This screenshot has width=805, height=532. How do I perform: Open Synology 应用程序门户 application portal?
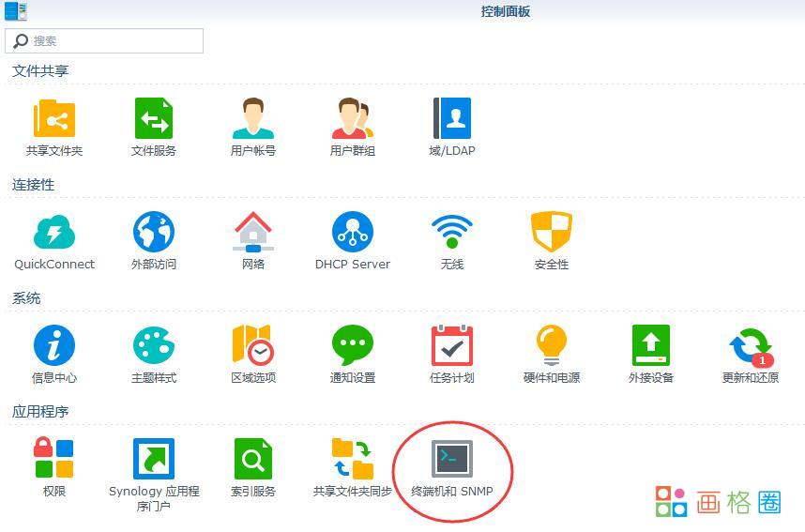coord(154,459)
